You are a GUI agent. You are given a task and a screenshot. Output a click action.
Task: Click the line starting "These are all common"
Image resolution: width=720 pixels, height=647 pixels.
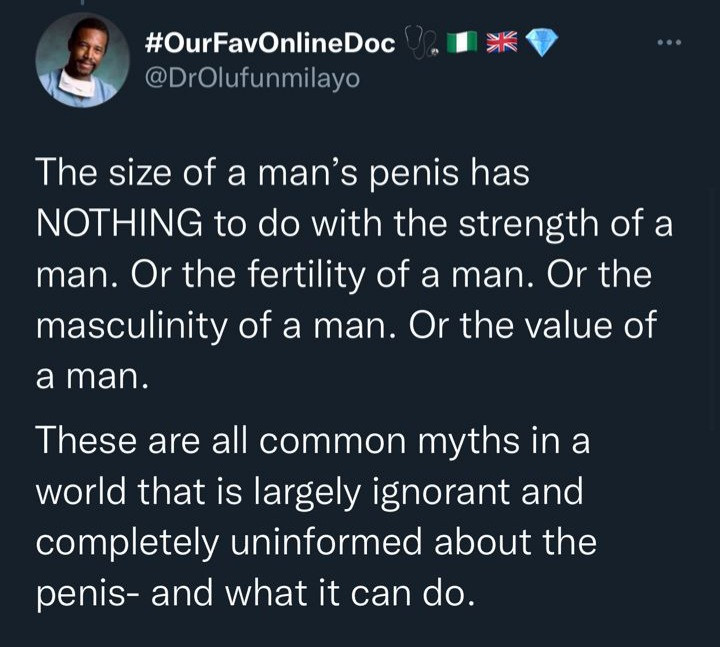point(313,441)
